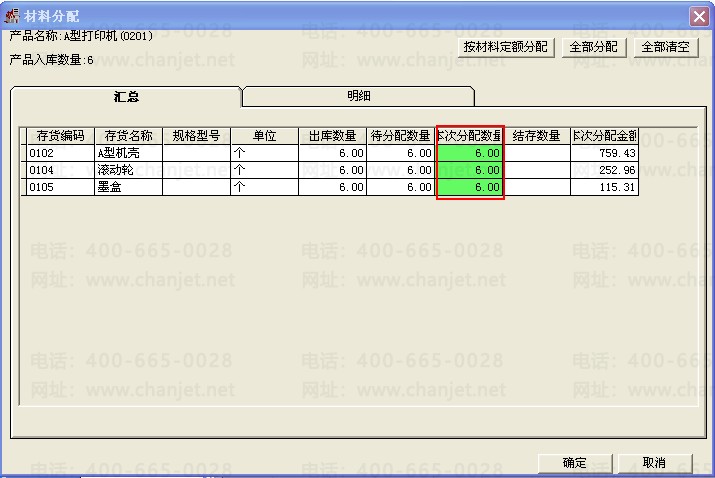Select cell with code 0104
715x478 pixels.
(61, 170)
